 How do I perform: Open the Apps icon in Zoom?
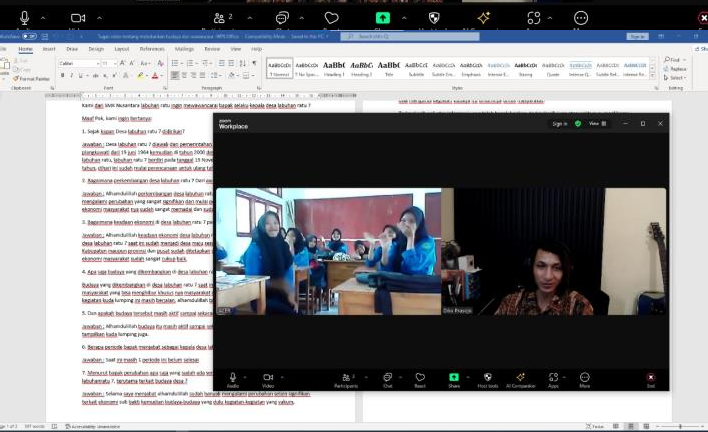pos(553,378)
